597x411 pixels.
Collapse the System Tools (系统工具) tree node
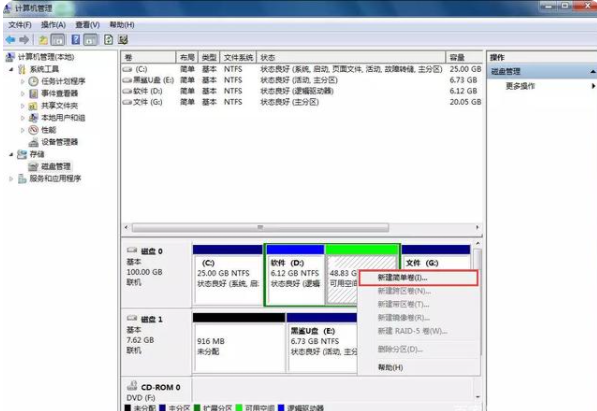tap(11, 69)
